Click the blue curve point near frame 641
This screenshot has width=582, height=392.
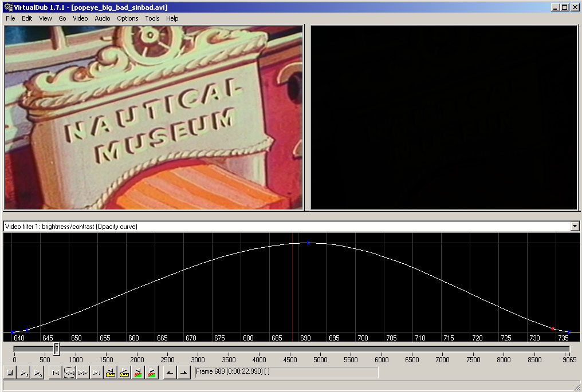[27, 330]
